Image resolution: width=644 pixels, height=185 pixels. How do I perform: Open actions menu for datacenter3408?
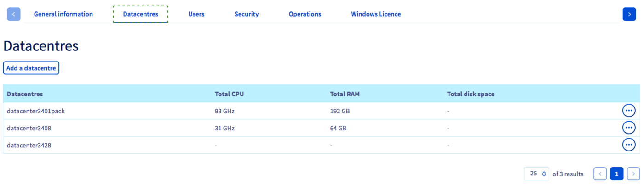628,128
